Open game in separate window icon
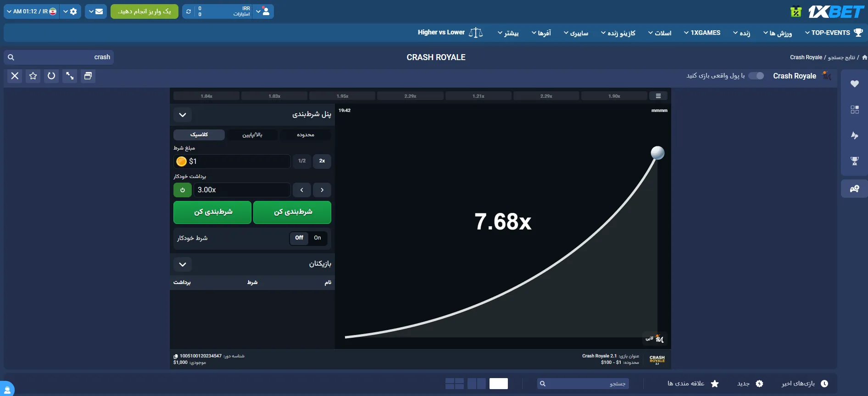 pyautogui.click(x=88, y=76)
